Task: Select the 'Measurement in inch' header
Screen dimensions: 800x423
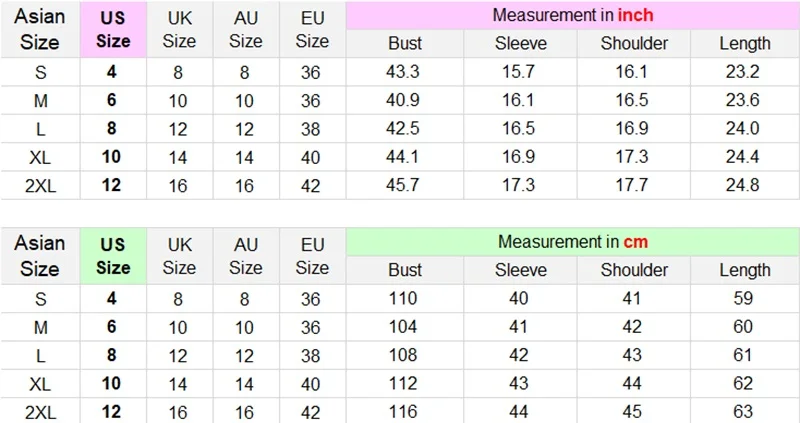Action: (x=573, y=16)
